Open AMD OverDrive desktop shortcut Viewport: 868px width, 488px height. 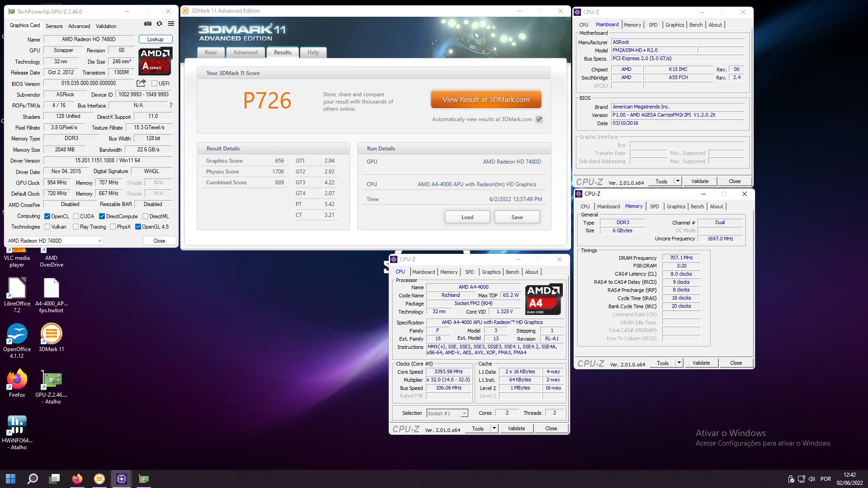pyautogui.click(x=51, y=258)
